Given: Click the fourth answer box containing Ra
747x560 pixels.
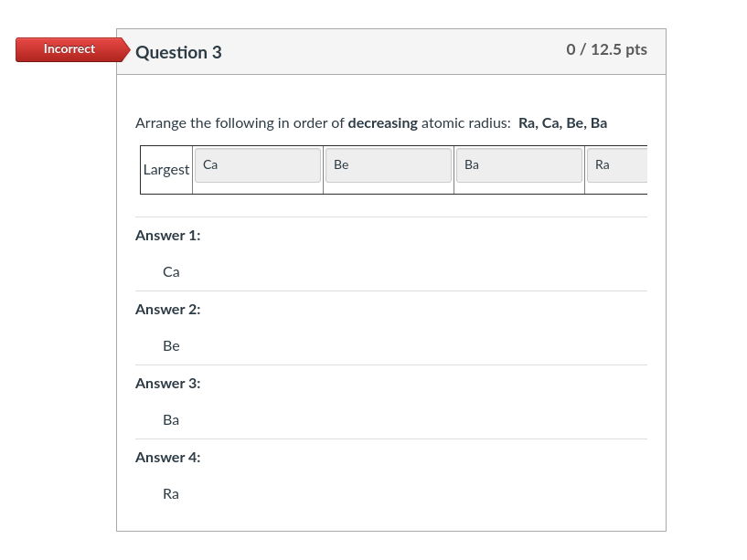Looking at the screenshot, I should [x=617, y=165].
